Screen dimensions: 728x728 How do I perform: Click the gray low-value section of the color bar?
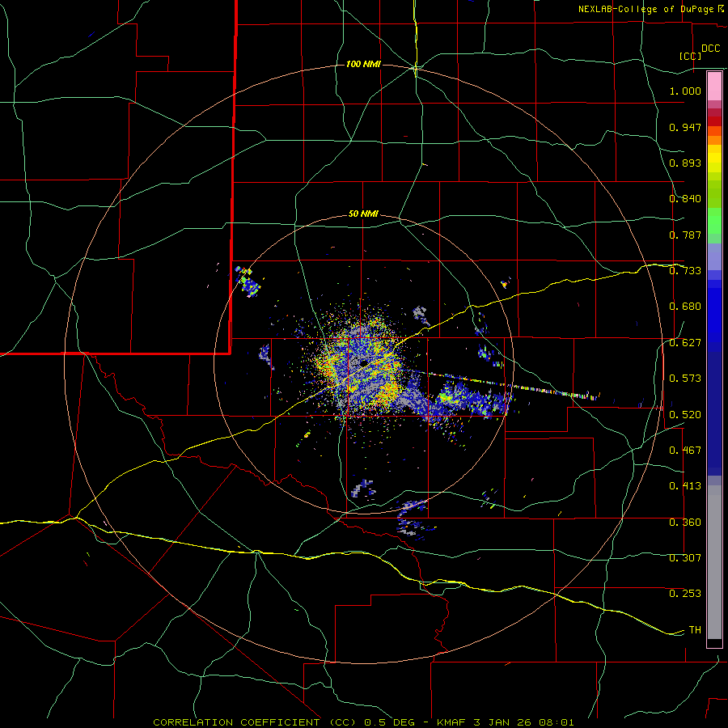tap(714, 562)
